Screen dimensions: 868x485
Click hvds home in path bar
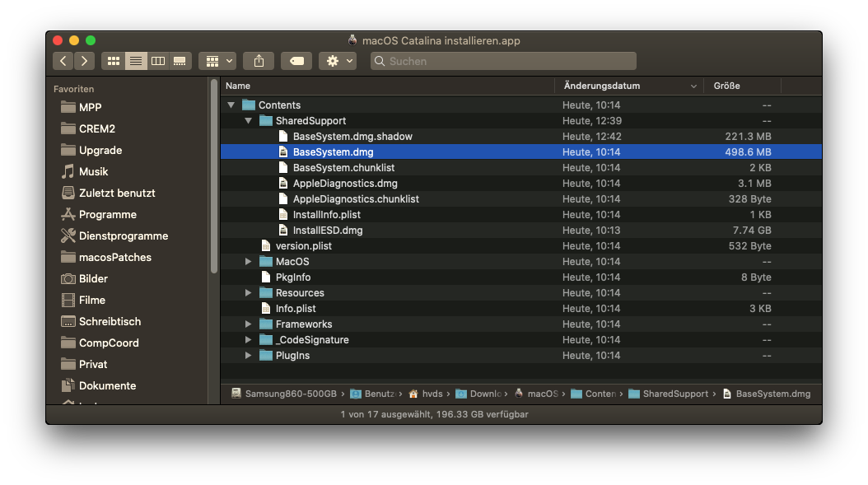point(426,394)
